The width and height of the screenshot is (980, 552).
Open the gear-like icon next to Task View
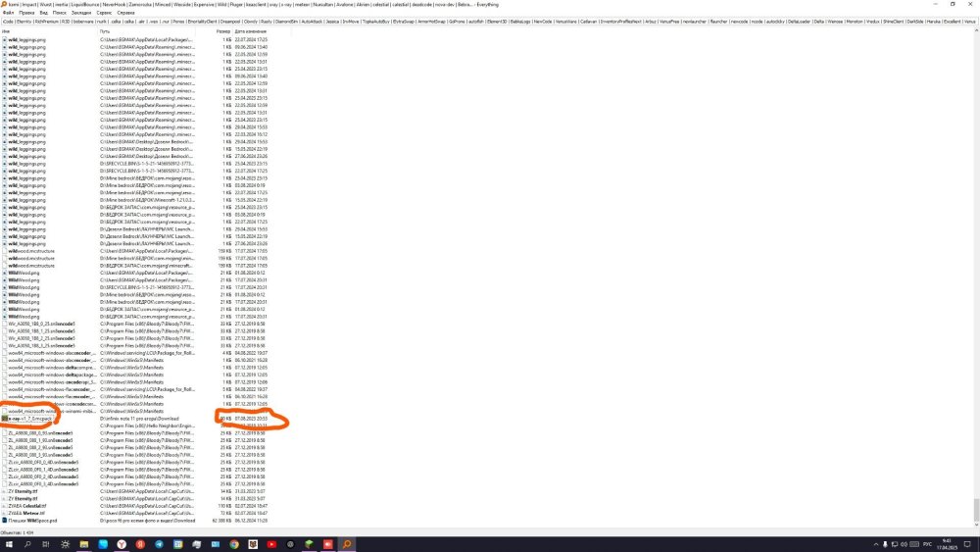pos(65,544)
